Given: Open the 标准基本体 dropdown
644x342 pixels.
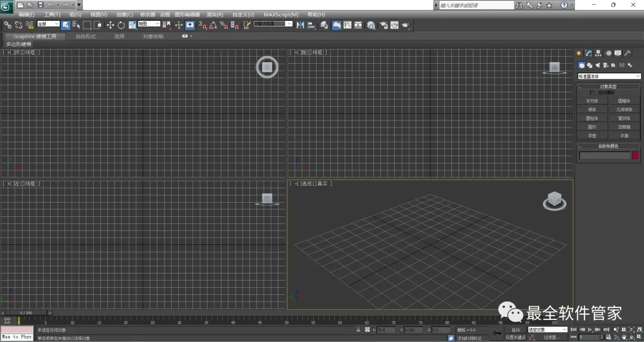Looking at the screenshot, I should point(609,76).
